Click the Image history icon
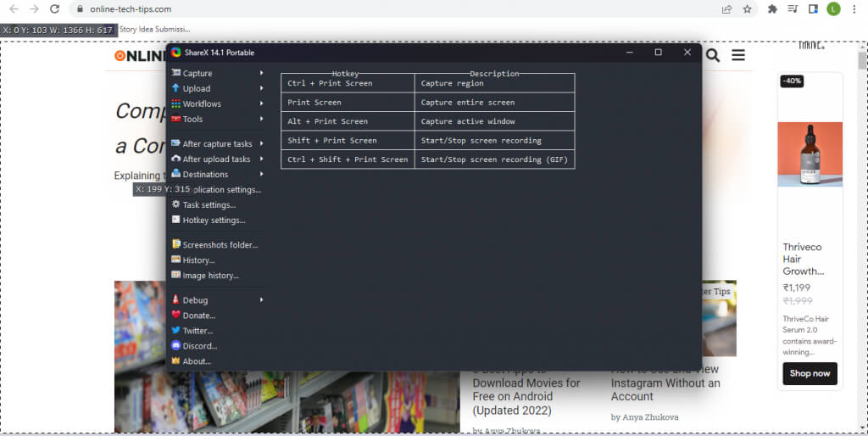 [176, 275]
